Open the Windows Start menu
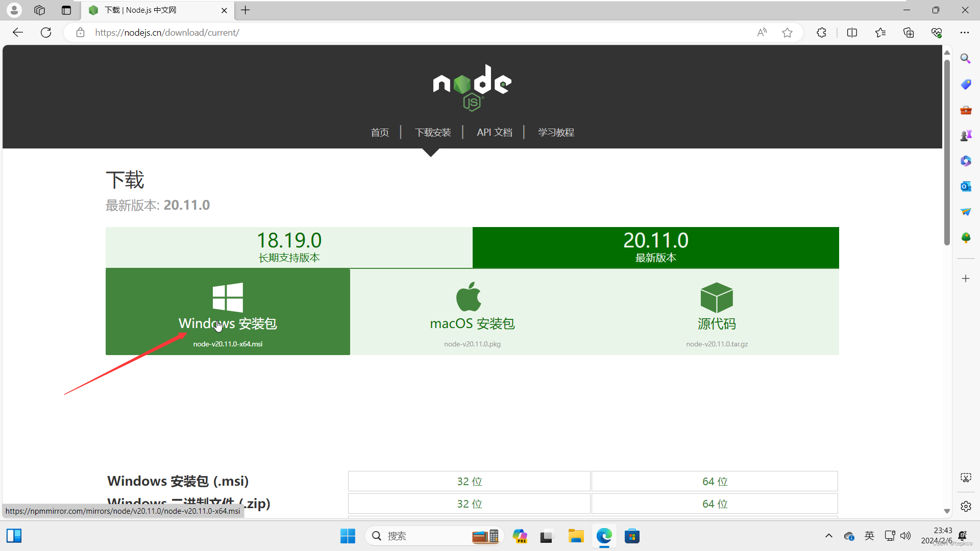 coord(348,536)
